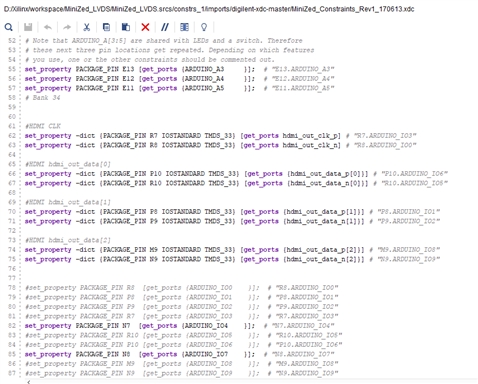The image size is (478, 384).
Task: Undo the last edit
Action: point(48,27)
